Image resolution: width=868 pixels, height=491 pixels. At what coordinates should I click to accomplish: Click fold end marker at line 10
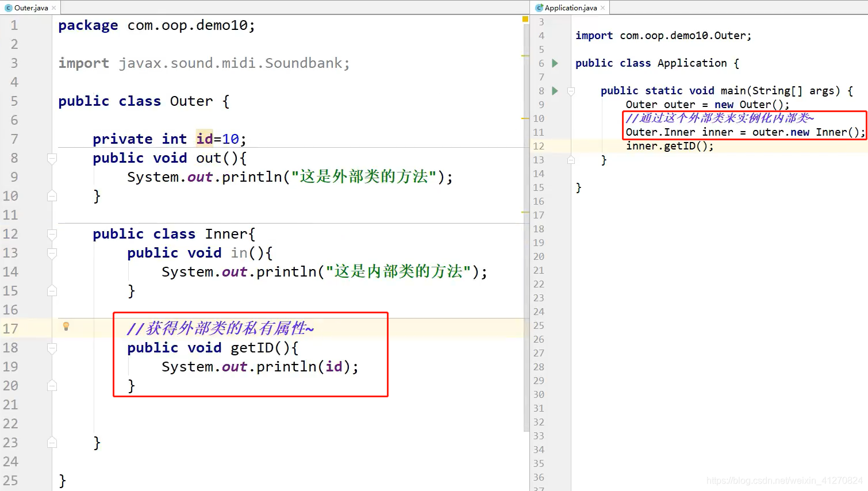(x=52, y=196)
